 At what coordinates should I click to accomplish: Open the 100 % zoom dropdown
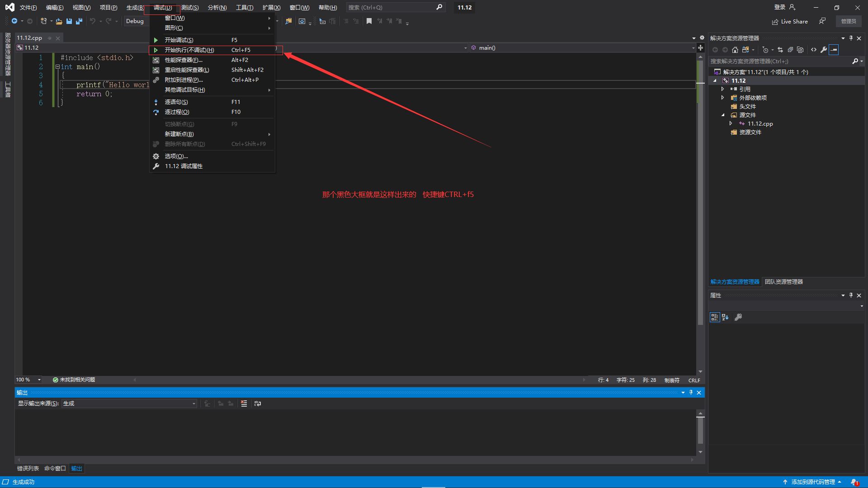tap(39, 380)
